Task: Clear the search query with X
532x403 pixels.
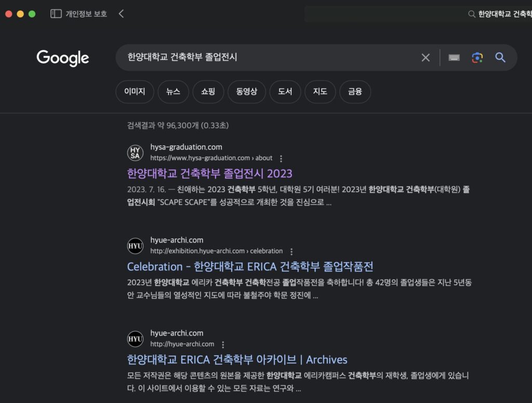Action: click(425, 58)
